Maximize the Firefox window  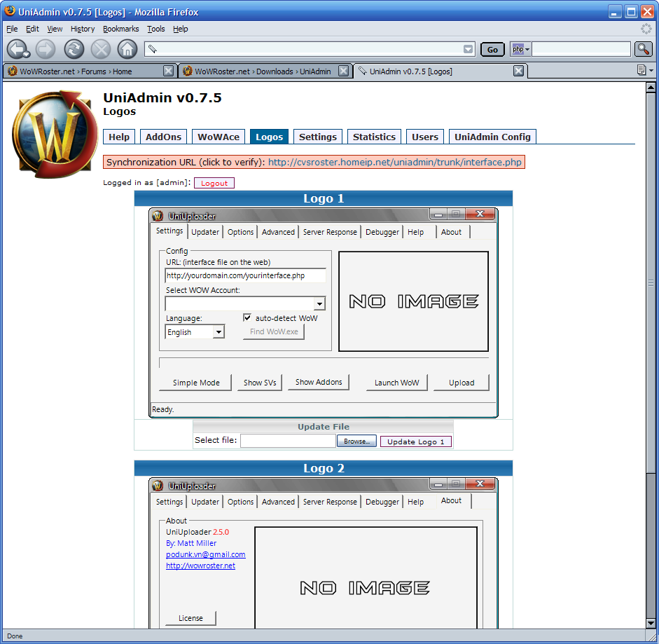click(x=631, y=12)
